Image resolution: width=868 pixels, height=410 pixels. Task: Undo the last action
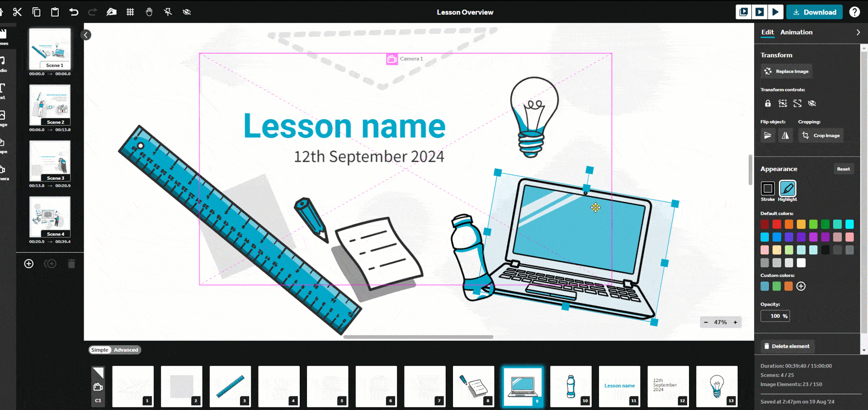74,12
